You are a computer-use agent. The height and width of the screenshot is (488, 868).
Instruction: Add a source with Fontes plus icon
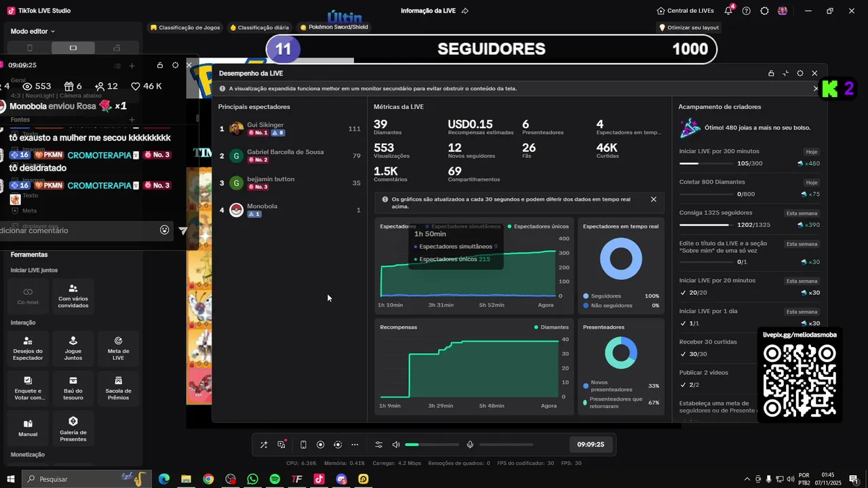point(132,120)
